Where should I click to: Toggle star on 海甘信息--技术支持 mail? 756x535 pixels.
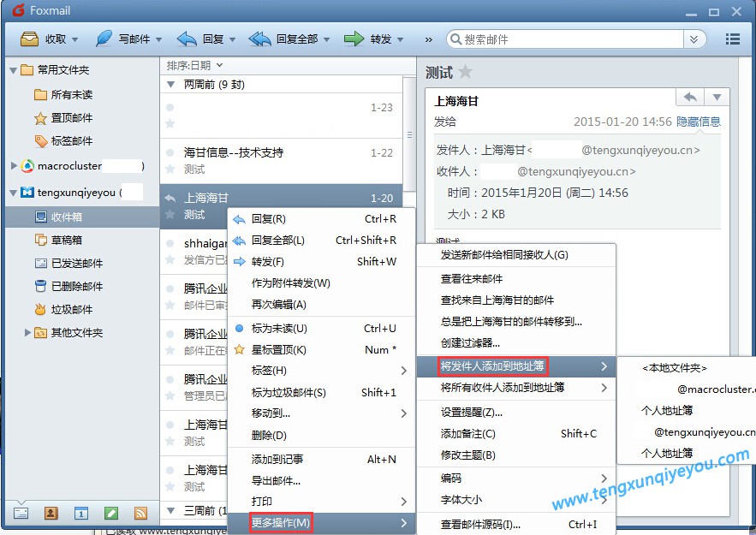coord(170,169)
